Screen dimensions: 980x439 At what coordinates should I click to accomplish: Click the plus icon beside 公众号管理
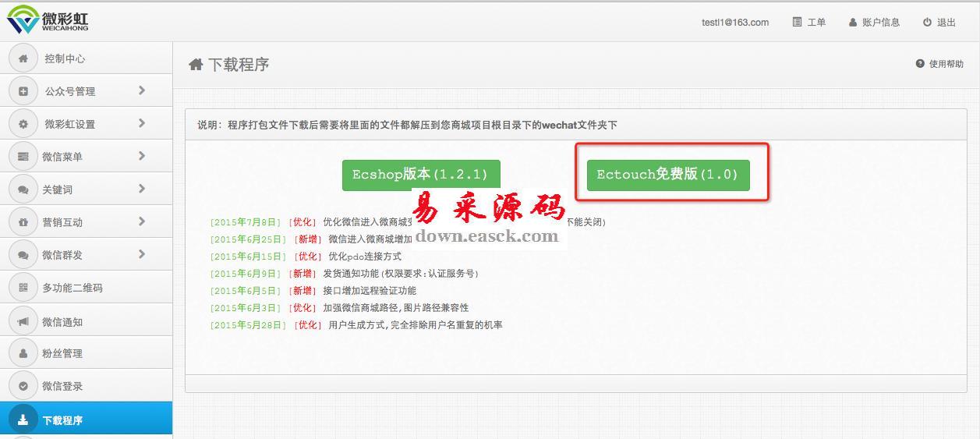tap(23, 91)
